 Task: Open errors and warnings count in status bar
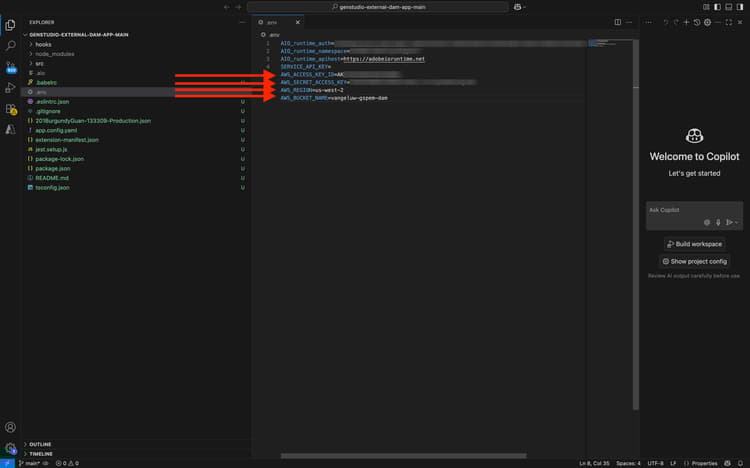pyautogui.click(x=67, y=463)
